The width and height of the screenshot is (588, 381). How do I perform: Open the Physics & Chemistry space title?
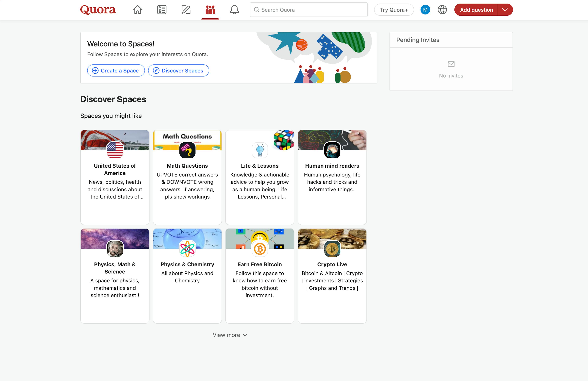(187, 264)
